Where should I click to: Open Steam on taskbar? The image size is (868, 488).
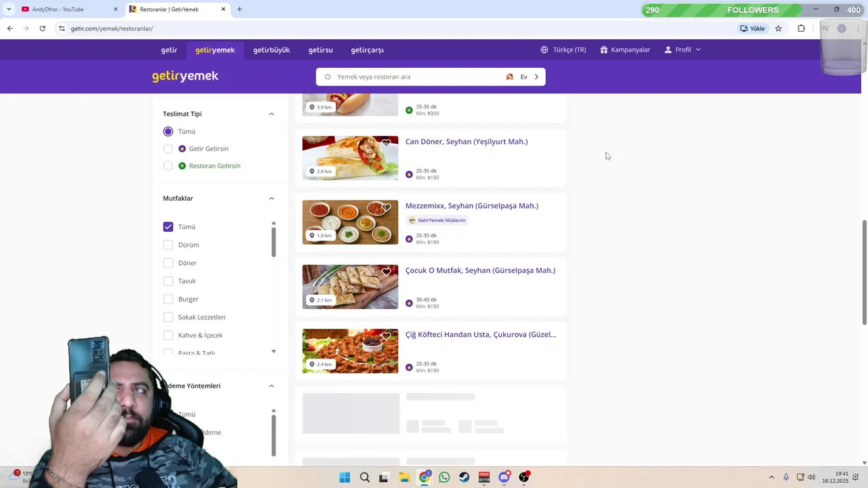pos(464,477)
